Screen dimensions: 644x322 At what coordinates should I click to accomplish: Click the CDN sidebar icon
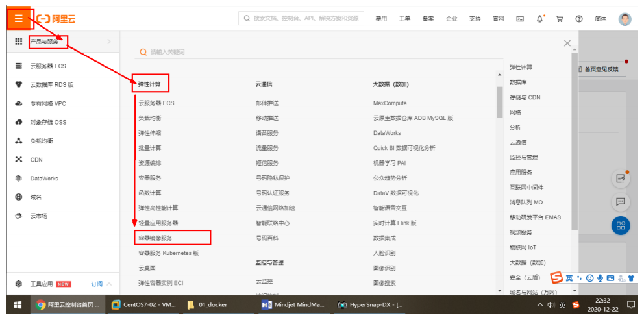[x=18, y=160]
